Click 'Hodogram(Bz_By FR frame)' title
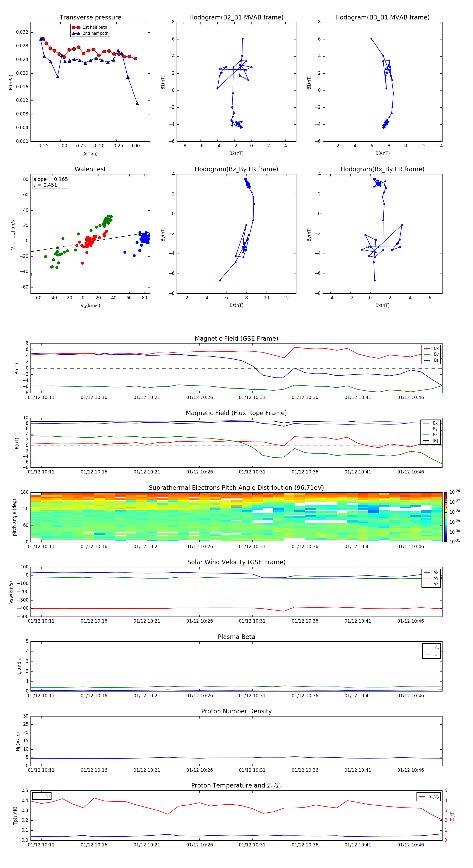 [x=236, y=169]
